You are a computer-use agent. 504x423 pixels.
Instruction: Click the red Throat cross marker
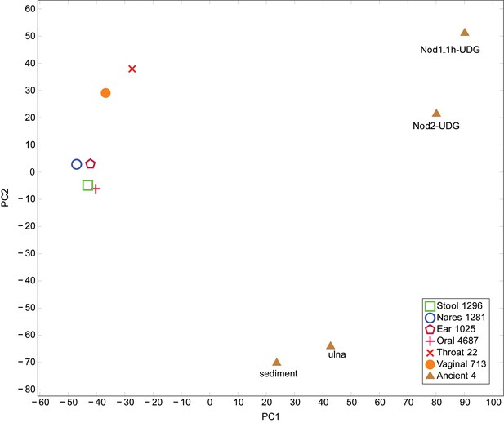132,69
